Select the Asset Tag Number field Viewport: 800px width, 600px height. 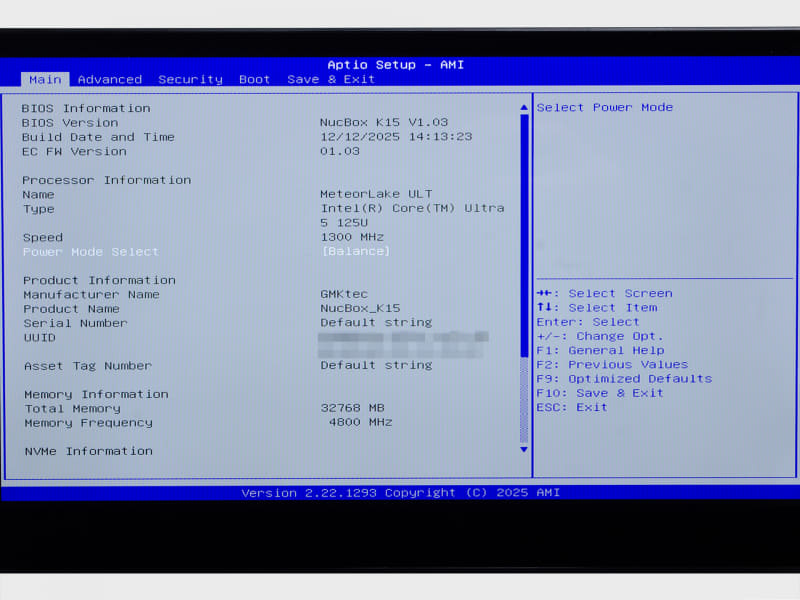pyautogui.click(x=87, y=365)
